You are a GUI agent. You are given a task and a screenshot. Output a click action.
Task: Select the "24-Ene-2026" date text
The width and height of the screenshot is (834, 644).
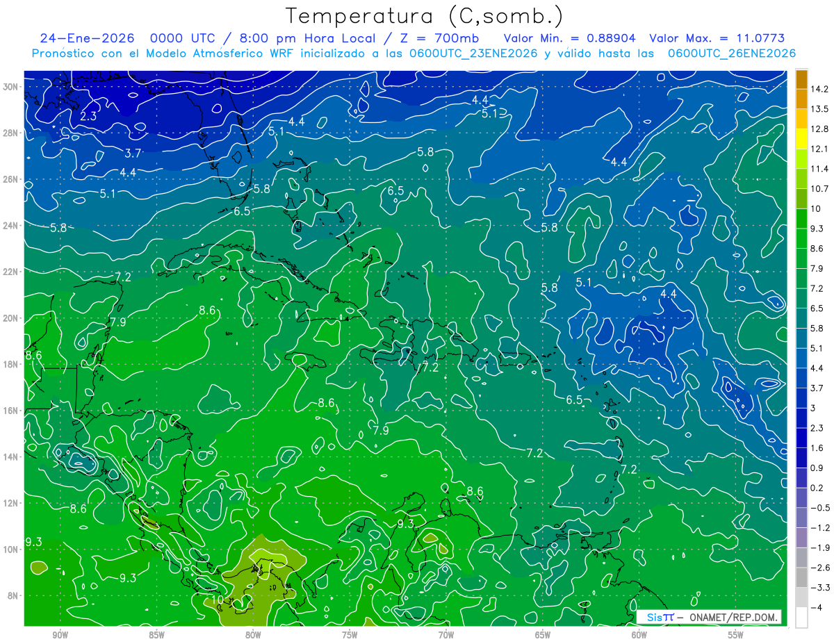[88, 39]
